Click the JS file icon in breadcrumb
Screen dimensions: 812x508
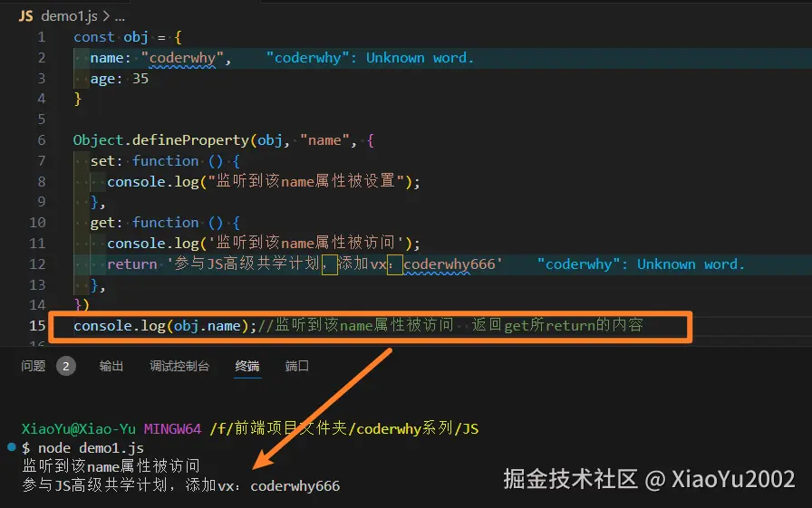click(x=26, y=16)
